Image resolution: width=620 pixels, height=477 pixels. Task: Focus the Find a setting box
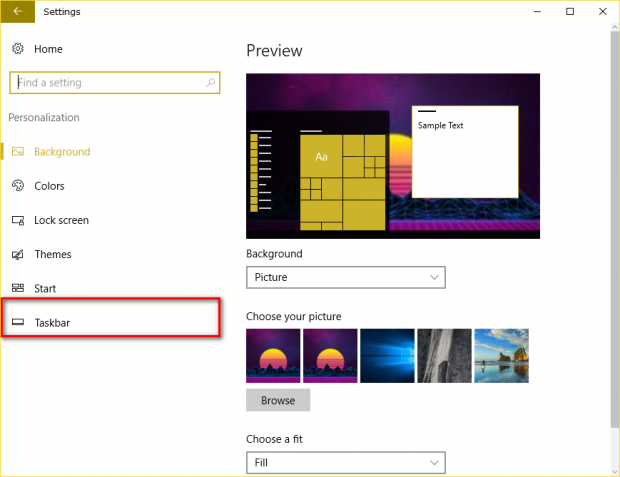click(115, 83)
